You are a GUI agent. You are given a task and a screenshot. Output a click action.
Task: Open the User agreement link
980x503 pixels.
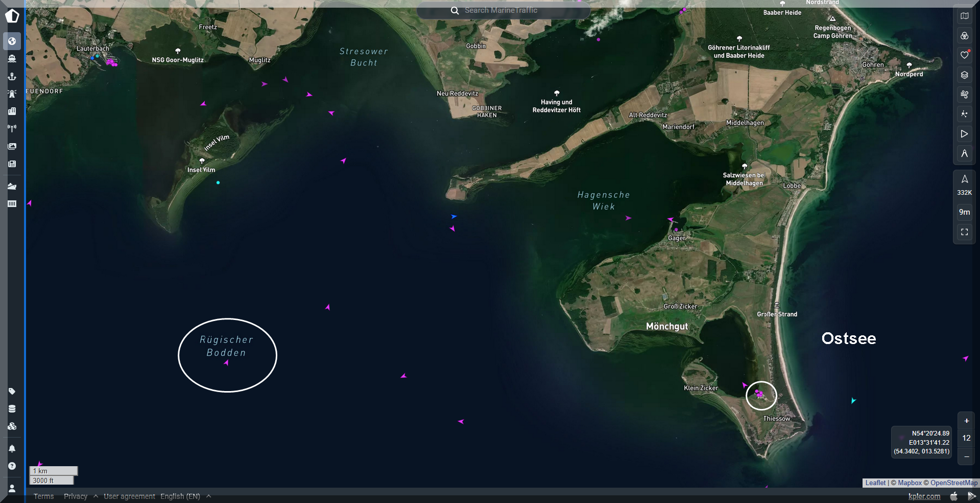click(129, 496)
